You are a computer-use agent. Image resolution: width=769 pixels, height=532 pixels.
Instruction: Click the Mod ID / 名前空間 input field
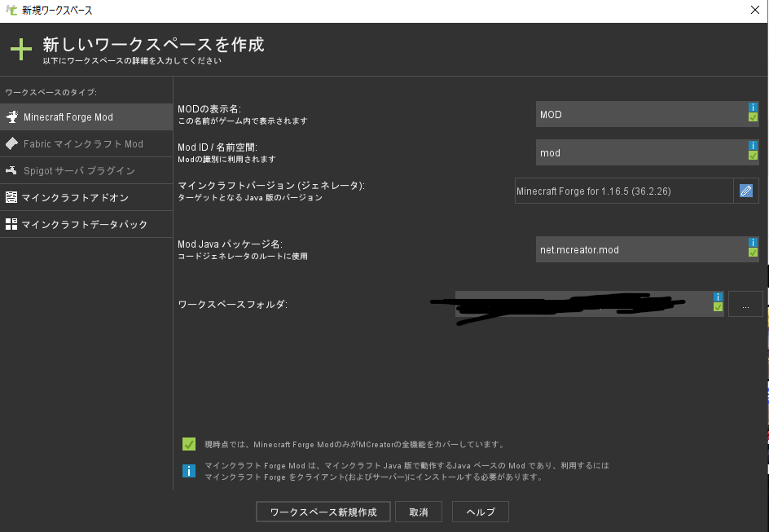[x=647, y=152]
